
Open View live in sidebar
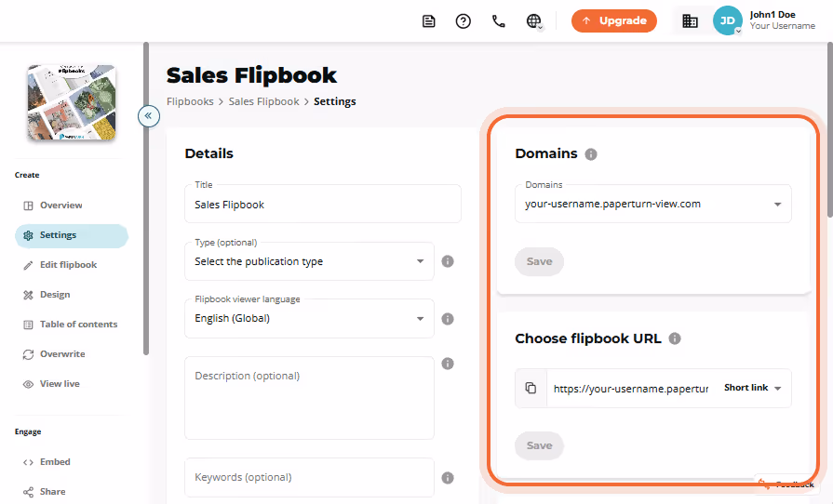(71, 383)
